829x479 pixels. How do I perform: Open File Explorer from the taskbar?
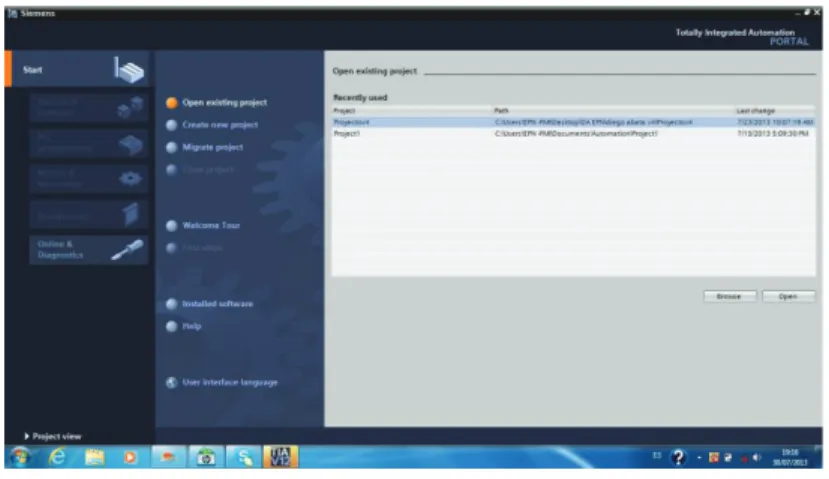click(x=95, y=457)
